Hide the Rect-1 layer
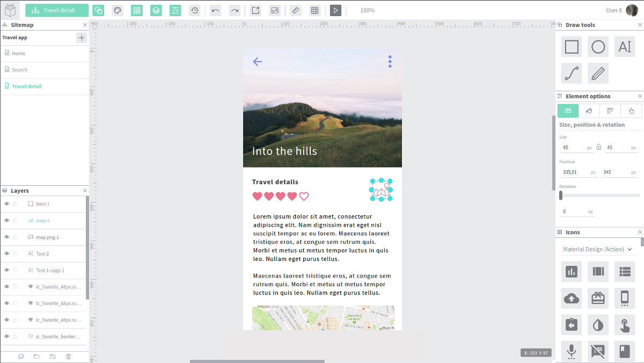Viewport: 644px width, 363px height. click(6, 204)
